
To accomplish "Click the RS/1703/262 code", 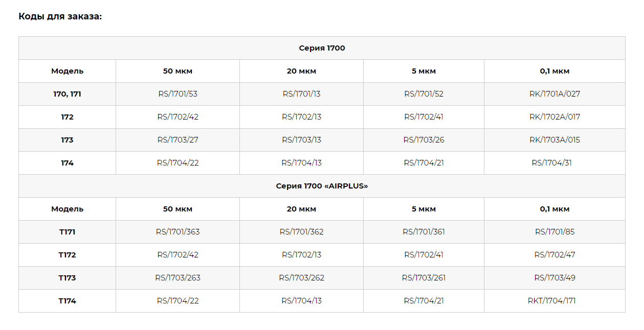I will (301, 278).
